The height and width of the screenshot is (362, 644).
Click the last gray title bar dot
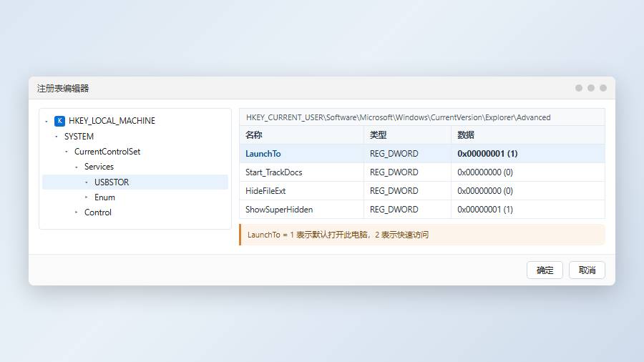click(603, 88)
